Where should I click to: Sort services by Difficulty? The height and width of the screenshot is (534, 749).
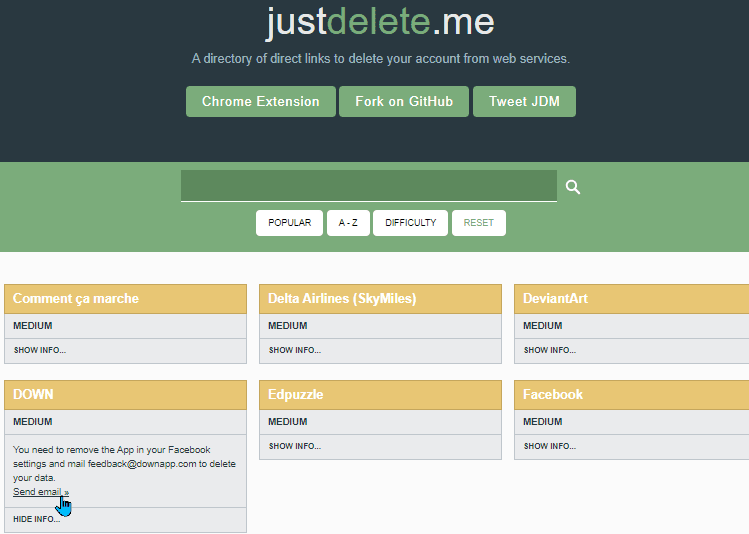coord(410,223)
